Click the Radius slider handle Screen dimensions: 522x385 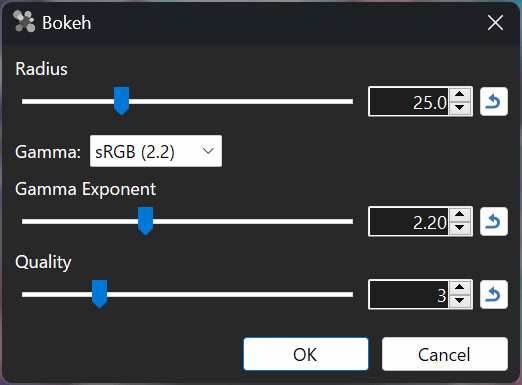coord(121,101)
